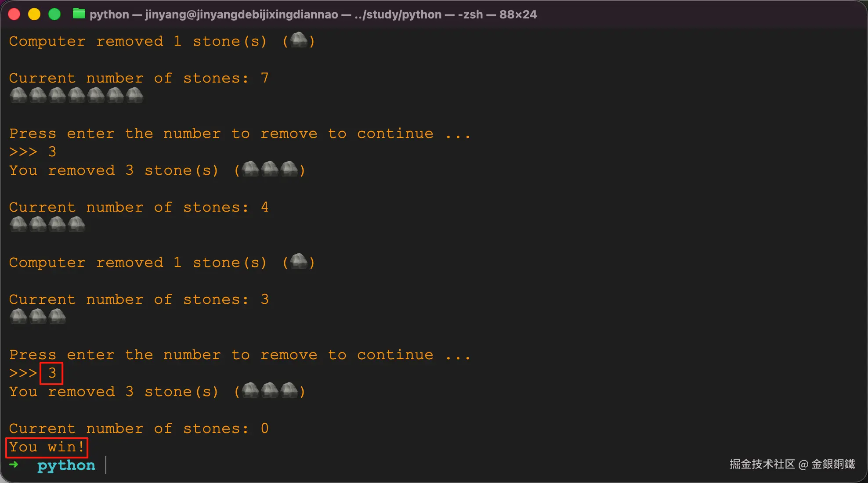Click 'Current number of stones: 3' line
The image size is (868, 483).
[139, 299]
